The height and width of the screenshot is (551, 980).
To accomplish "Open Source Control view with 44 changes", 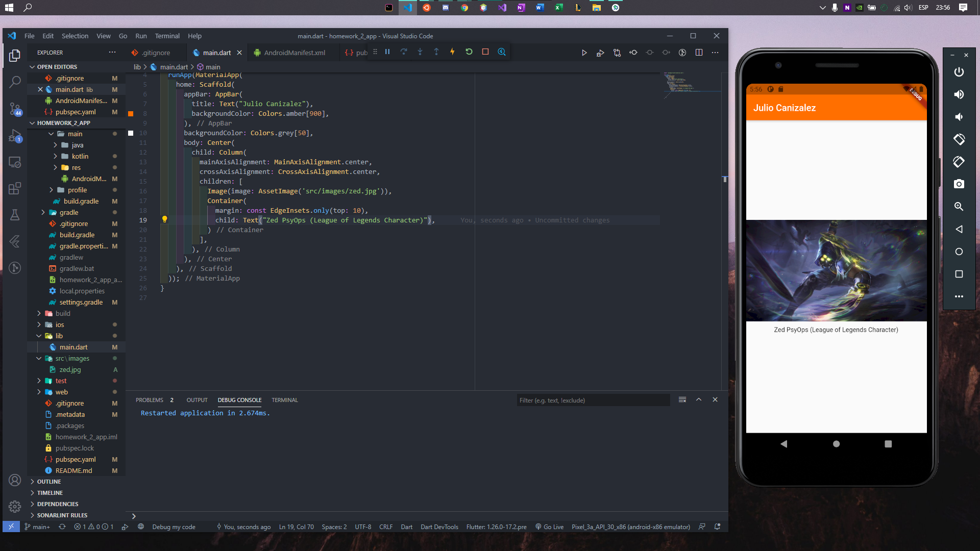I will point(15,109).
